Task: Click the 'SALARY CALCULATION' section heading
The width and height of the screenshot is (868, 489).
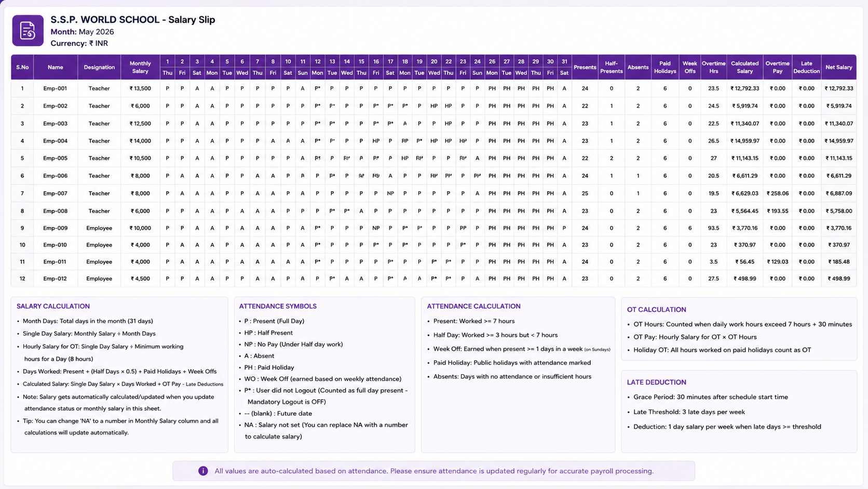Action: click(x=53, y=307)
